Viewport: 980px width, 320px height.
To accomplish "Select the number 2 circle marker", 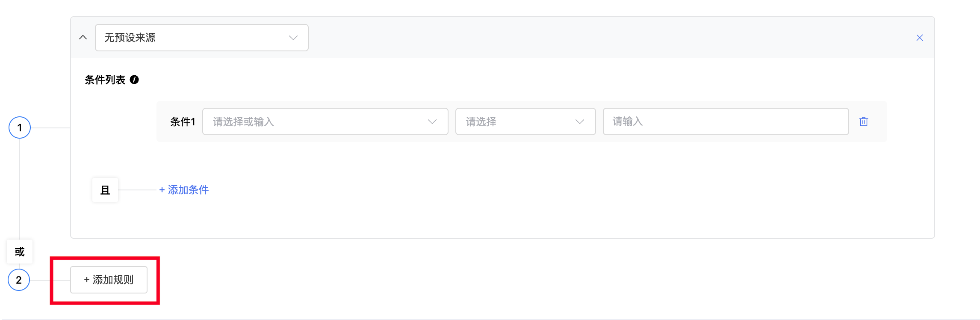I will (x=19, y=280).
